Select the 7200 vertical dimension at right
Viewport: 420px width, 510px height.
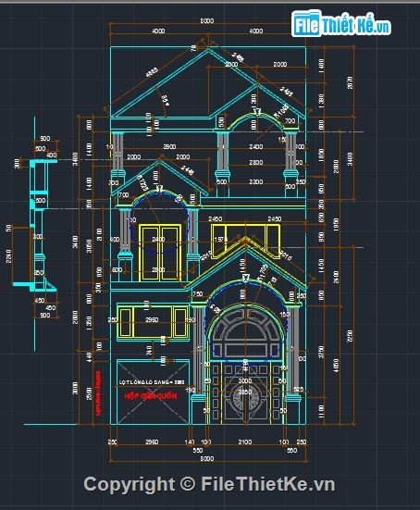(x=350, y=336)
